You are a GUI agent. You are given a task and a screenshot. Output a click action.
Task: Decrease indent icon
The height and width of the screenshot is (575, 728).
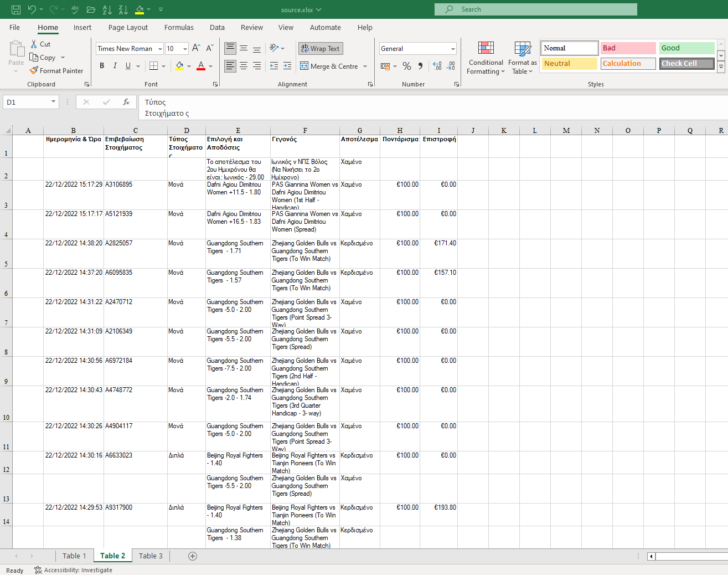coord(274,66)
